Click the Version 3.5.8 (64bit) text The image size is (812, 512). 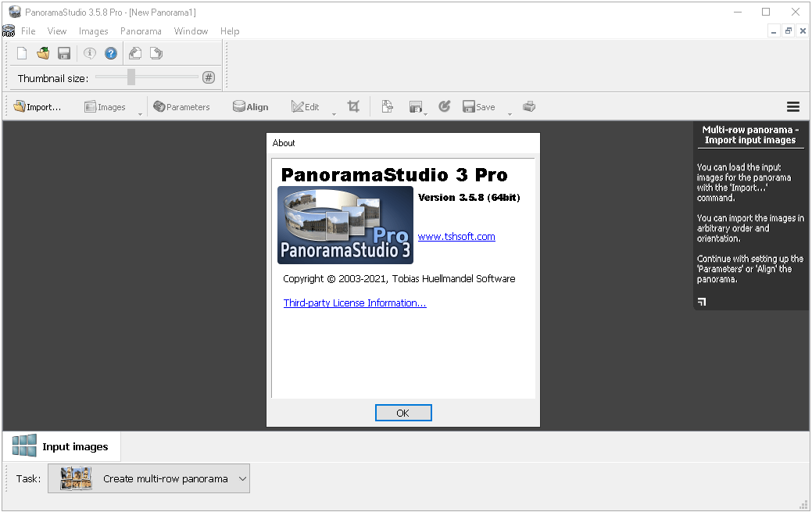(469, 198)
